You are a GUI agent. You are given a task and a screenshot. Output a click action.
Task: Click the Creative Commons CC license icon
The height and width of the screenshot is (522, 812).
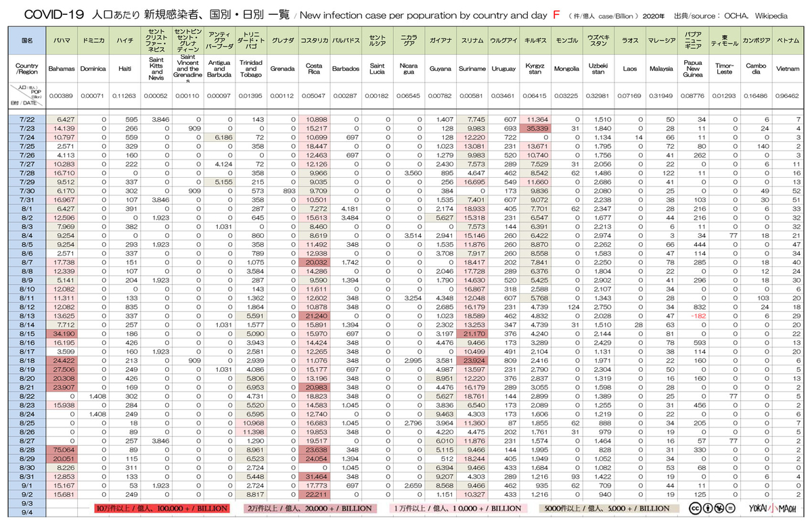click(x=695, y=508)
